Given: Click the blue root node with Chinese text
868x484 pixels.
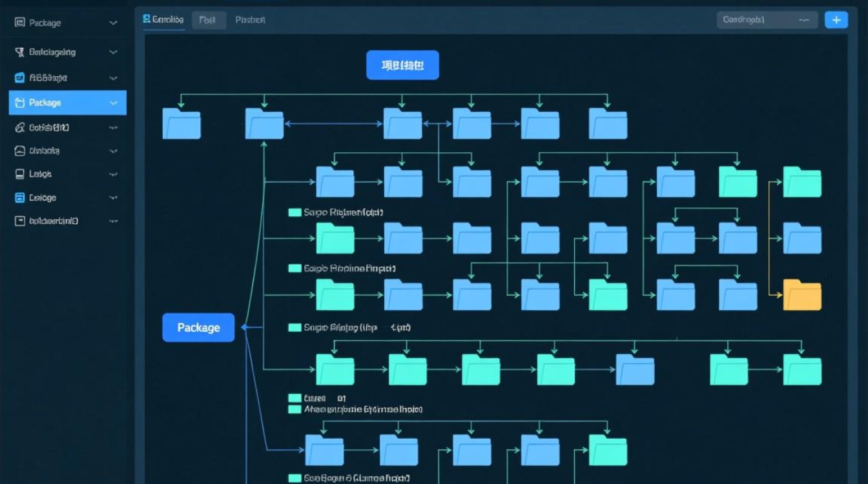Looking at the screenshot, I should (x=402, y=65).
